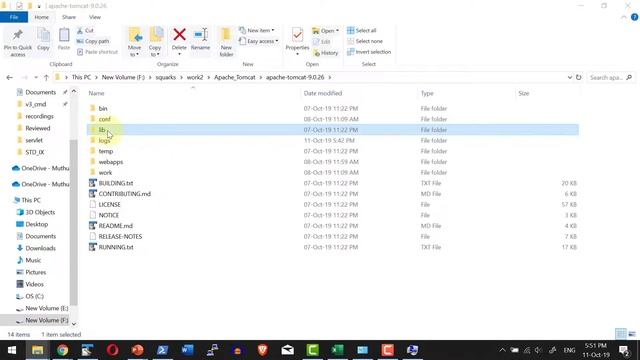Click squarks in the address breadcrumb
Screen dimensions: 640x360
pyautogui.click(x=166, y=77)
